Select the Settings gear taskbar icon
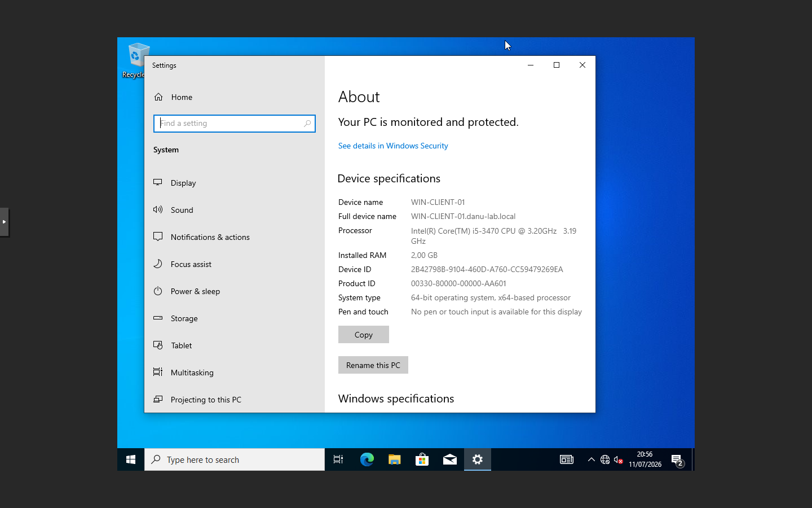The width and height of the screenshot is (812, 508). click(x=478, y=459)
